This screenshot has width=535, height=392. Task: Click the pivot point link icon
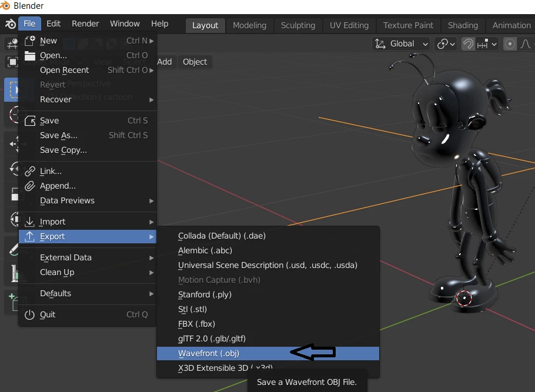click(x=443, y=44)
